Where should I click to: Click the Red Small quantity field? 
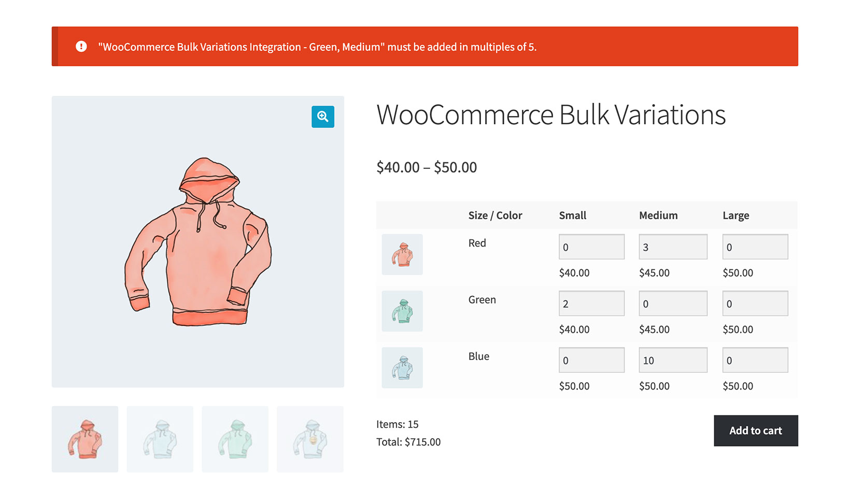[x=591, y=247]
